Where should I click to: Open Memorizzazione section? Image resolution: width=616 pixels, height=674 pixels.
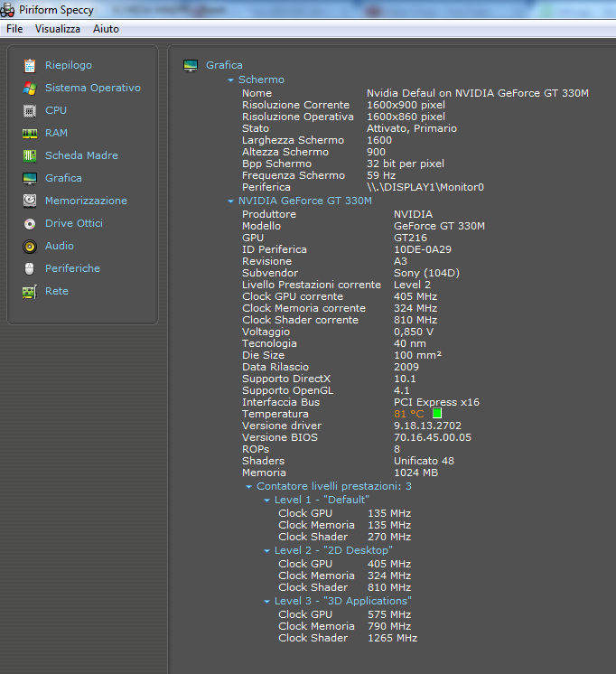pyautogui.click(x=86, y=201)
